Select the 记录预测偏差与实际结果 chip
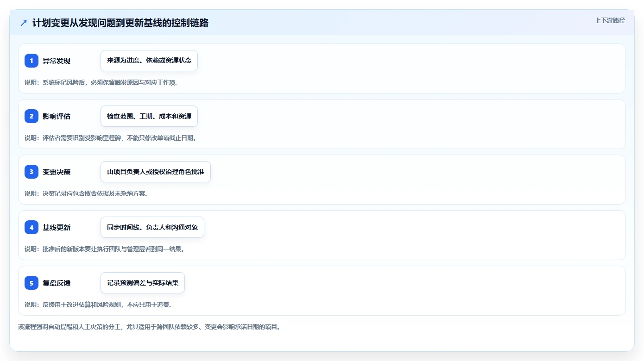Viewport: 644px width, 361px height. pos(143,283)
